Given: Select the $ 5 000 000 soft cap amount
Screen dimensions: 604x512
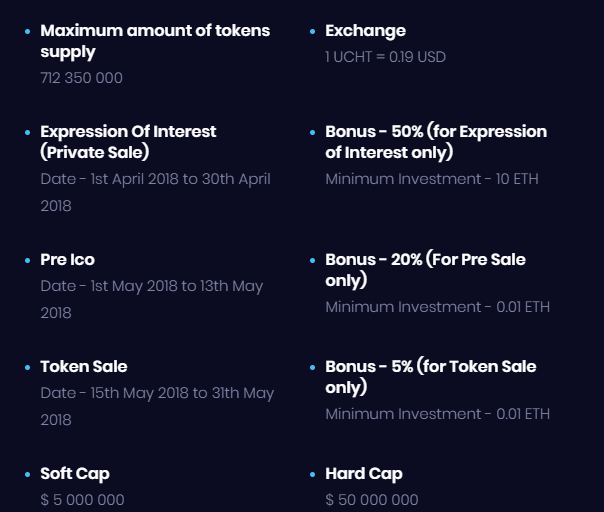Looking at the screenshot, I should (x=82, y=500).
